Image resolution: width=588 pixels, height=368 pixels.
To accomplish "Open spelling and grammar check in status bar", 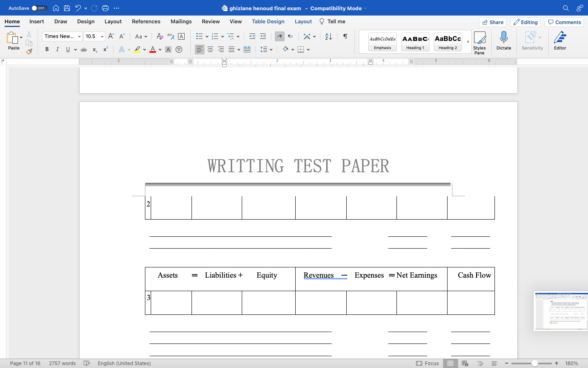I will pyautogui.click(x=87, y=363).
